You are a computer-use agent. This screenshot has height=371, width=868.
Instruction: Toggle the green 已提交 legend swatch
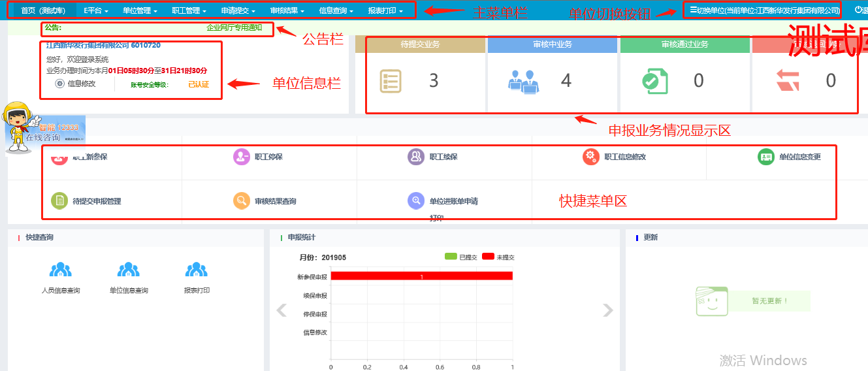(450, 257)
